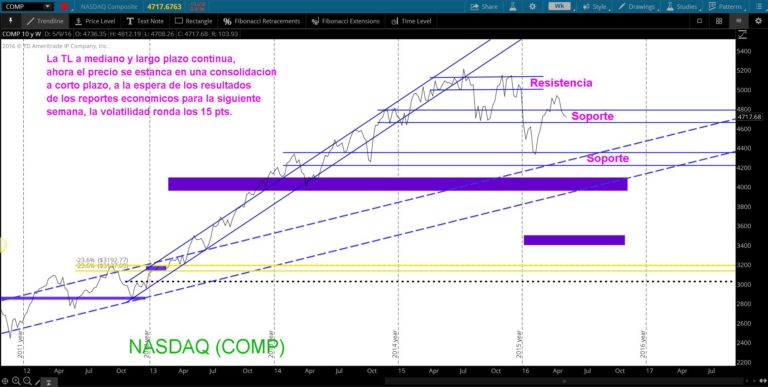
Task: Click the crosshair pan icon at the bottom-left
Action: click(x=5, y=381)
